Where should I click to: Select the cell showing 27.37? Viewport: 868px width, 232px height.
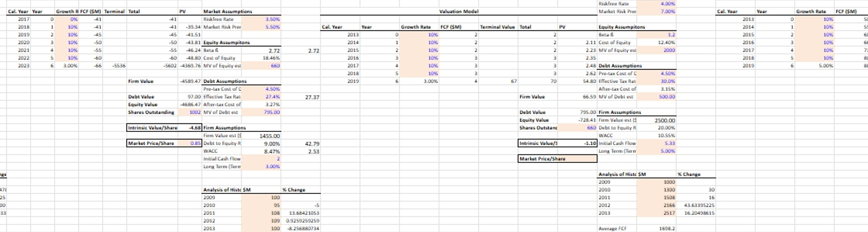pos(301,97)
